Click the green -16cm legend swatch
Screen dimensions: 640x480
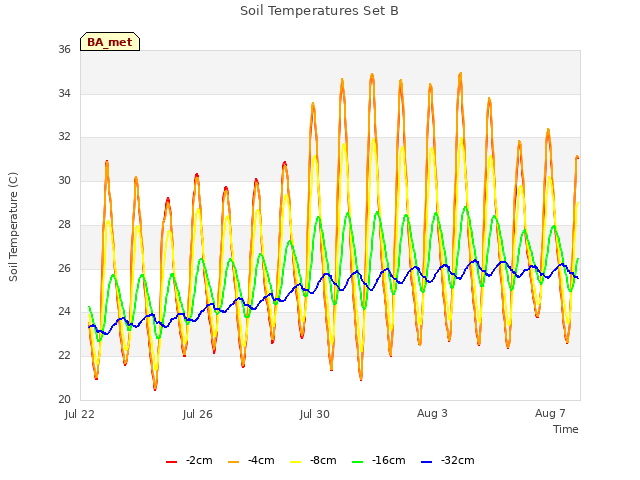[x=358, y=462]
